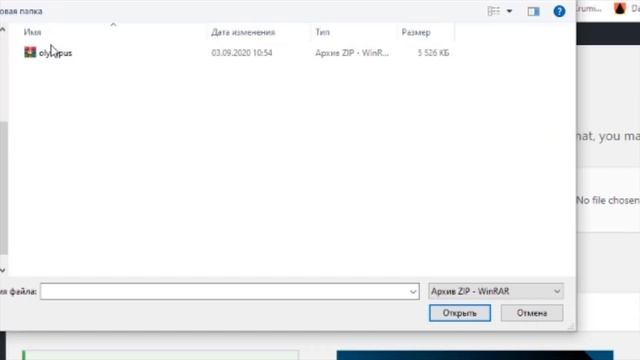
Task: Click the Отмена button
Action: click(x=532, y=313)
